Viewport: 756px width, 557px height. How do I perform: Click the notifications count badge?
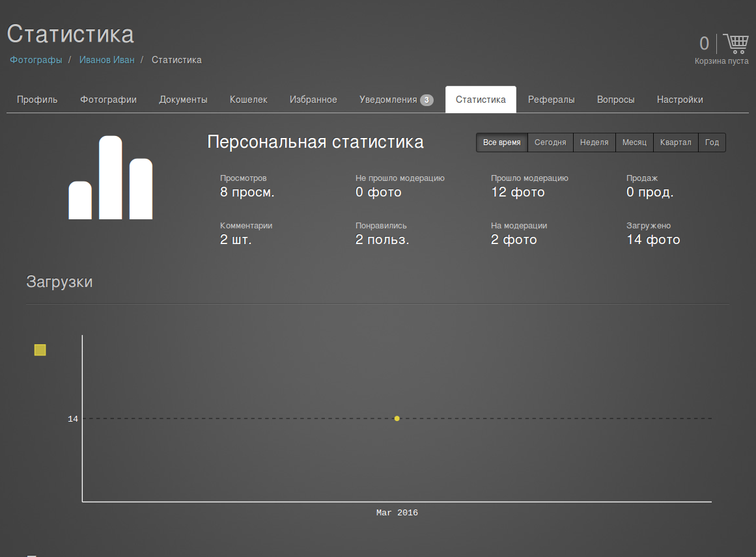pos(427,100)
